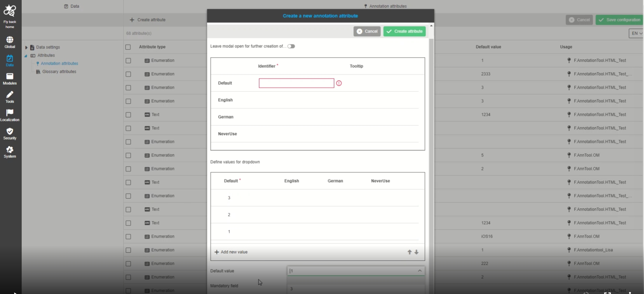The height and width of the screenshot is (294, 644).
Task: Click Create attribute in the toolbar
Action: click(x=148, y=20)
